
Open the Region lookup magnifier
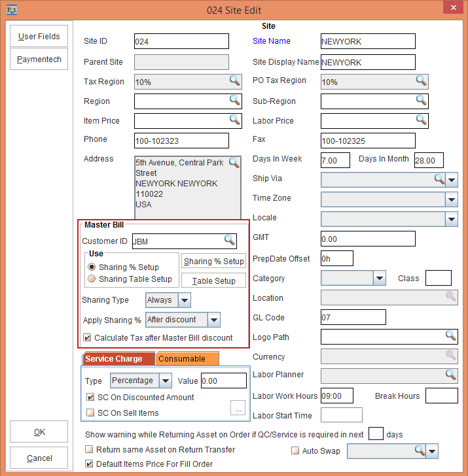point(234,100)
